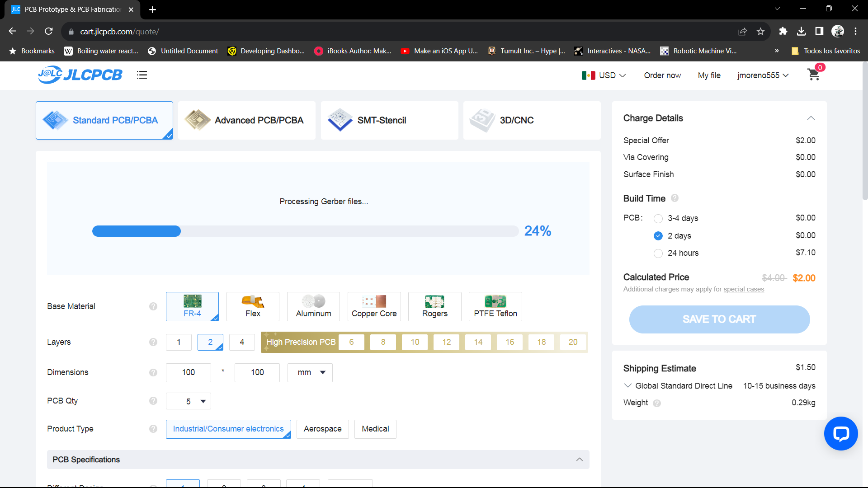The width and height of the screenshot is (868, 488).
Task: Open the live chat bubble
Action: pyautogui.click(x=840, y=433)
